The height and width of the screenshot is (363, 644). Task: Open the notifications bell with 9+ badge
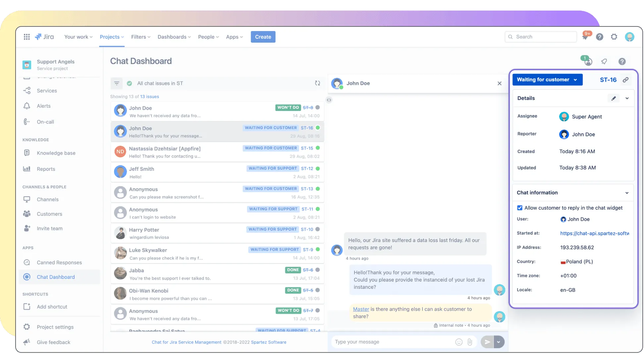coord(585,37)
